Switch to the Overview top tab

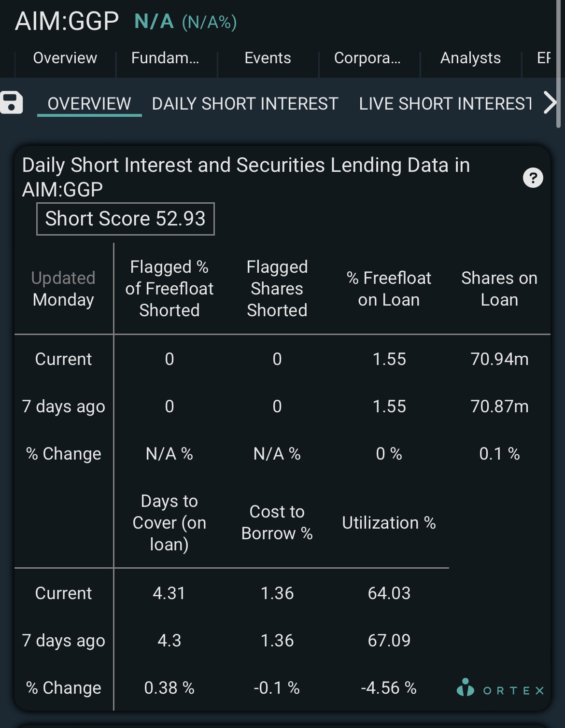[65, 58]
